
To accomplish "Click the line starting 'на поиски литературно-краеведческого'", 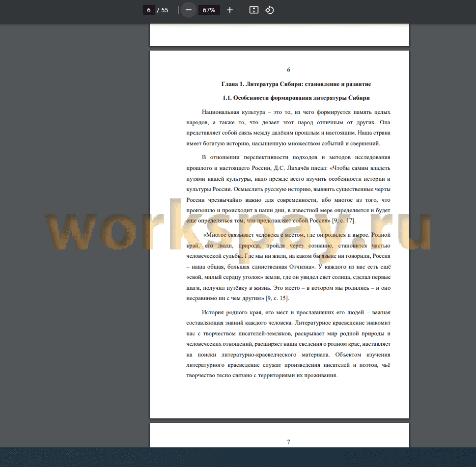I will coord(288,355).
